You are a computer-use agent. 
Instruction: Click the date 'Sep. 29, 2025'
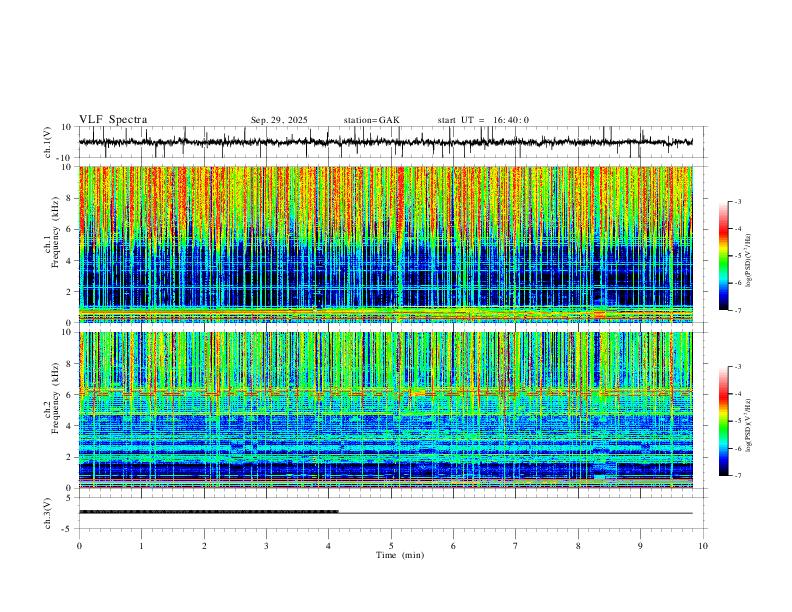pyautogui.click(x=279, y=120)
